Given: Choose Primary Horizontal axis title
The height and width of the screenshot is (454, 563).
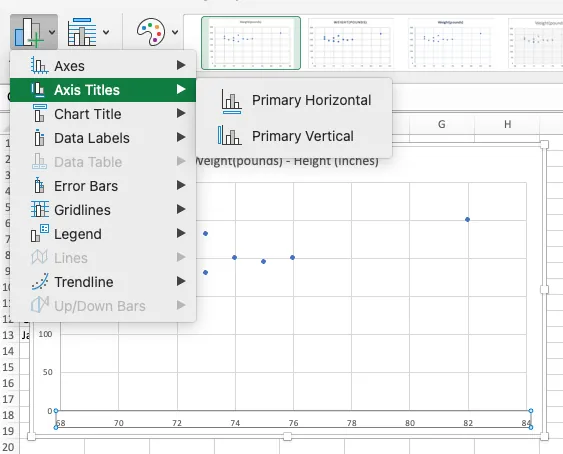Looking at the screenshot, I should 294,101.
